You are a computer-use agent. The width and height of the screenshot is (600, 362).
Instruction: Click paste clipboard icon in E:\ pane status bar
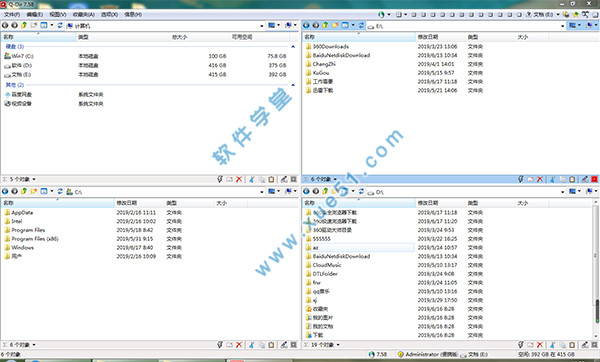tap(572, 179)
